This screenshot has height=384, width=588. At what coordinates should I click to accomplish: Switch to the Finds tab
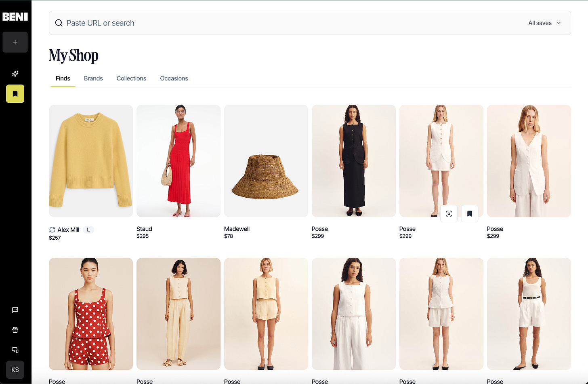63,78
